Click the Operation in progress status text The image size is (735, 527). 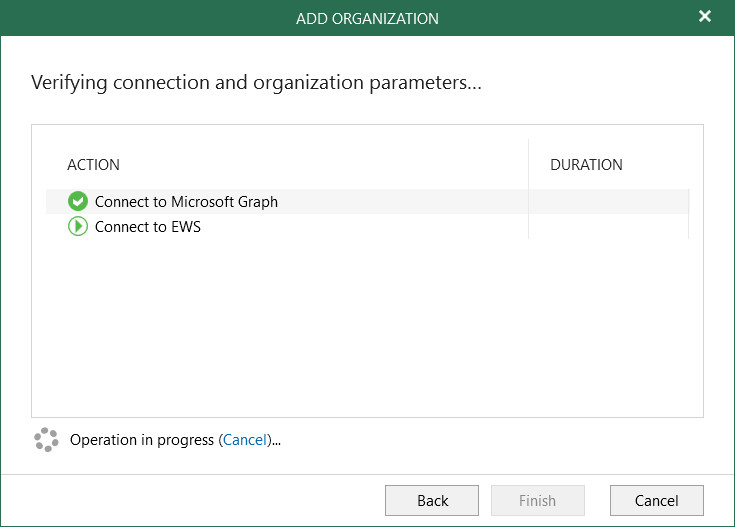click(142, 440)
